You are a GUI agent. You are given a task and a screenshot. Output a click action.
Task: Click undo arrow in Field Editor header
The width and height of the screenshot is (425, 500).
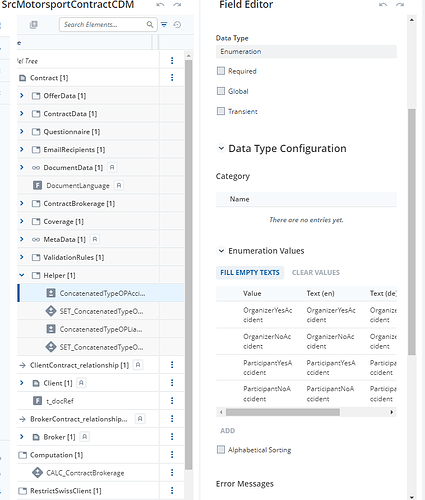(383, 5)
